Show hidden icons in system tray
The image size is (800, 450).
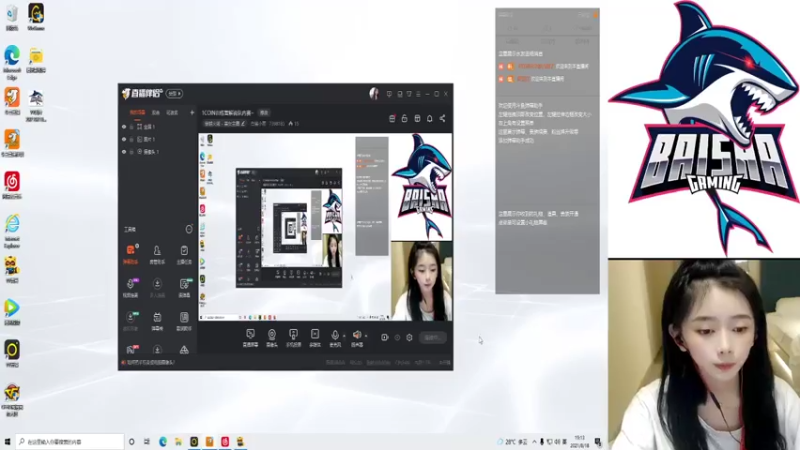click(x=534, y=442)
